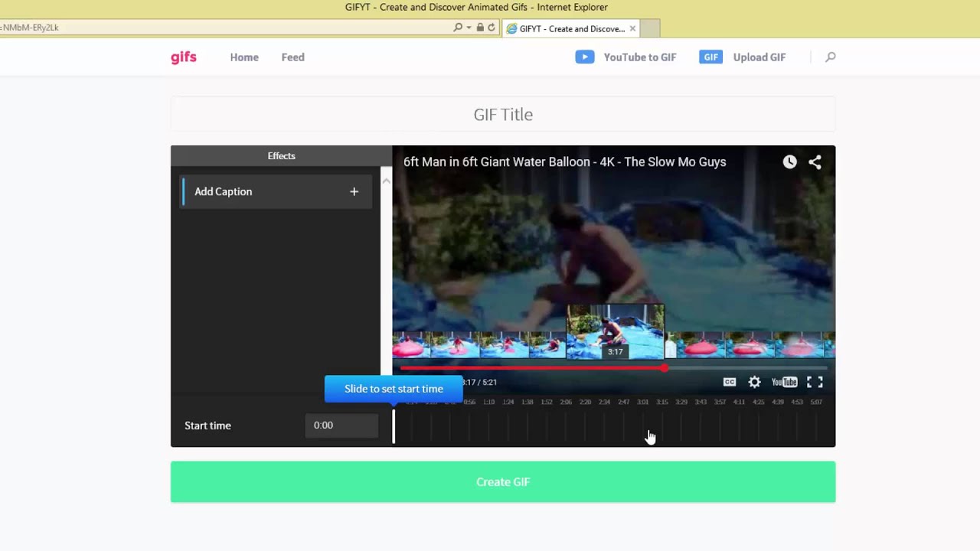Open the video title link
The height and width of the screenshot is (551, 980).
[564, 161]
